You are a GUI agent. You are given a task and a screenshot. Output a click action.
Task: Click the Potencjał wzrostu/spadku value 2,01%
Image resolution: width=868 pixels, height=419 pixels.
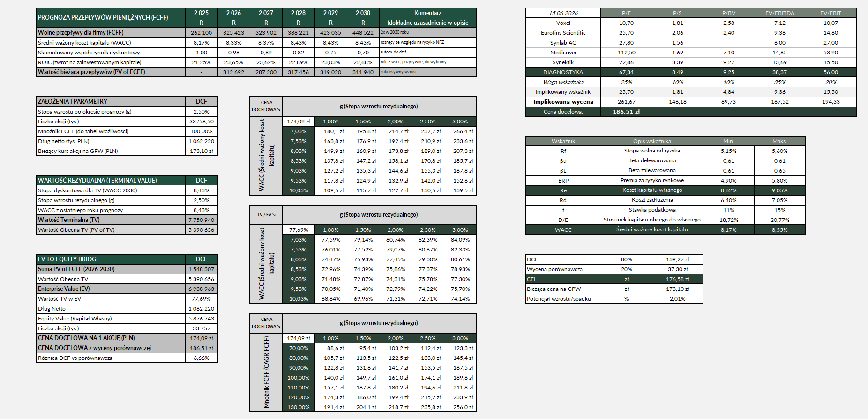point(678,299)
